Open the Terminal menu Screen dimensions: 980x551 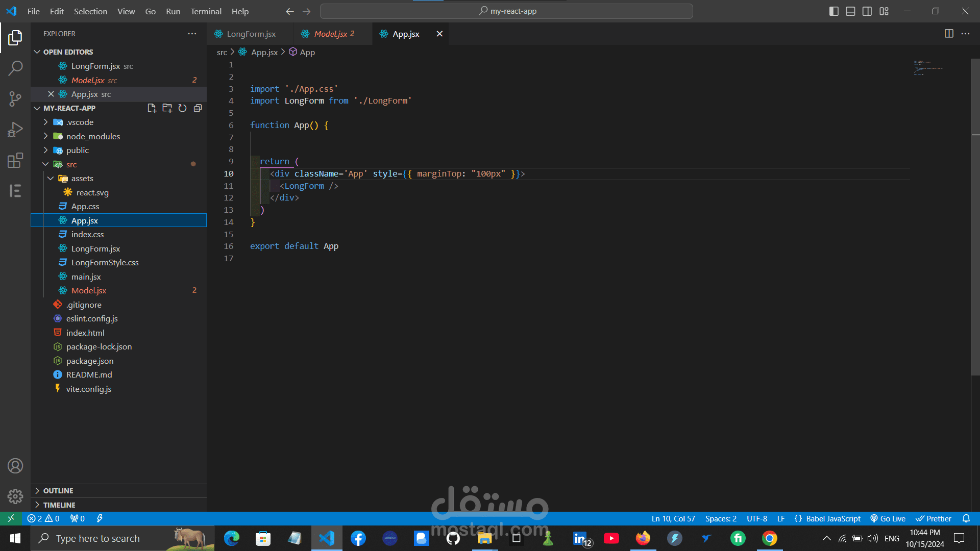point(206,11)
